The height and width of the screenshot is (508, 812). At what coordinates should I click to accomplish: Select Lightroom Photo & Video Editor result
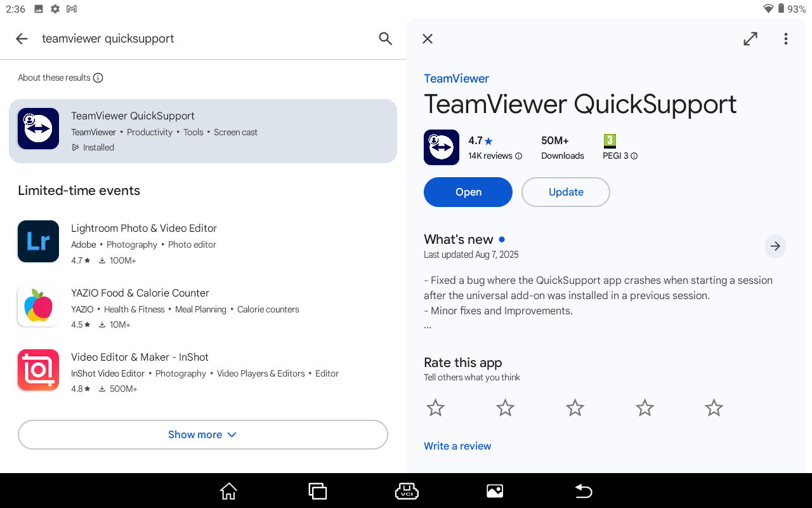[144, 229]
